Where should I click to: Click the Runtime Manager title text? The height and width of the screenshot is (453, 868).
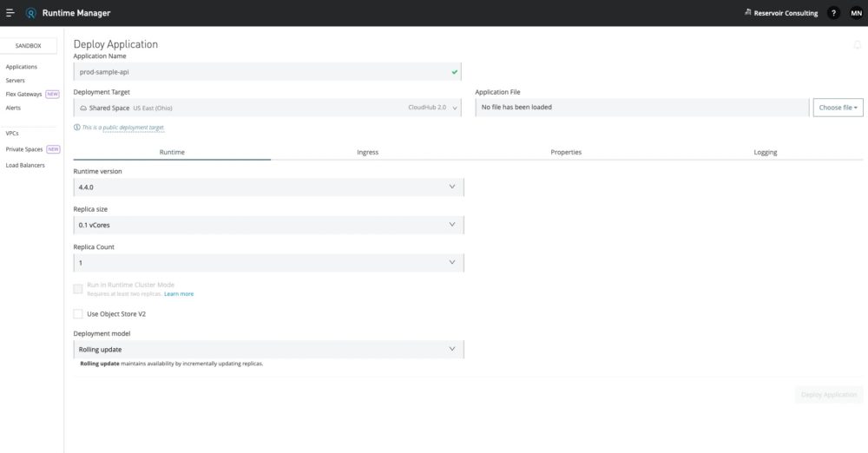coord(76,13)
